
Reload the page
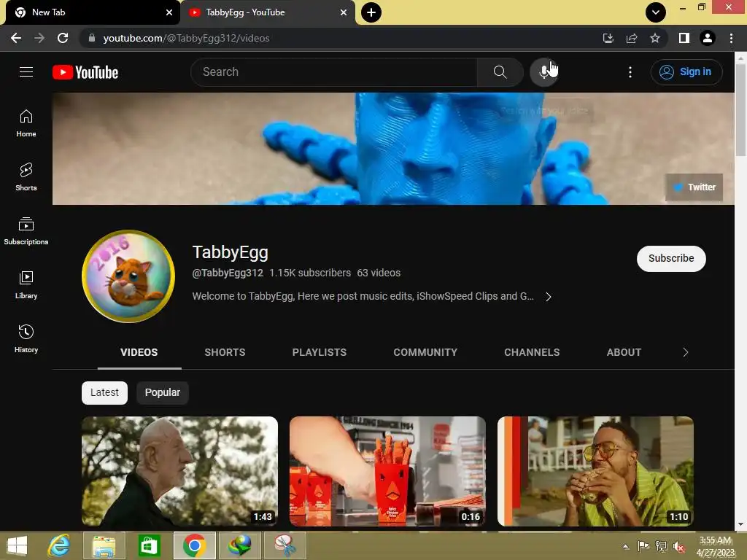click(63, 38)
